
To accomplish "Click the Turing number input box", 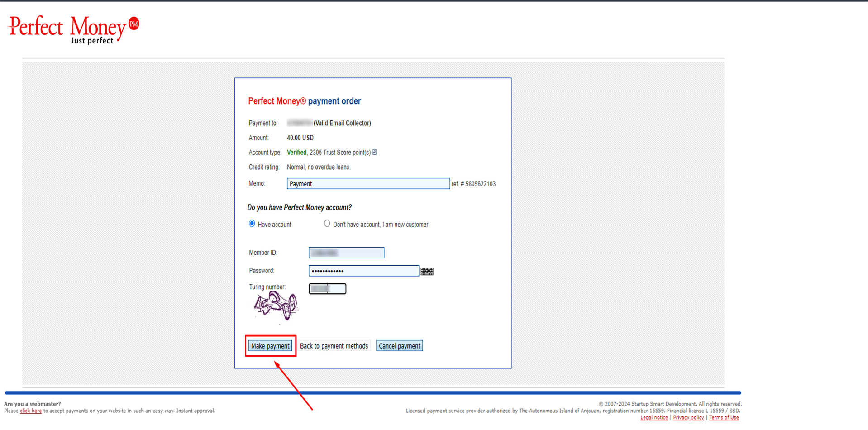I will [x=327, y=289].
